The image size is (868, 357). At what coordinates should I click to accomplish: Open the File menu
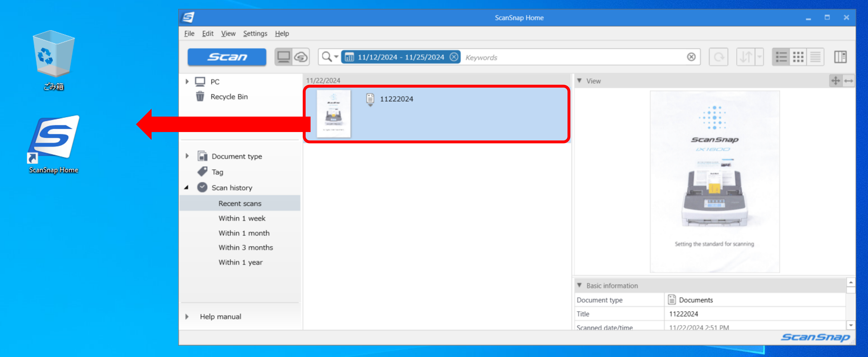pos(189,33)
